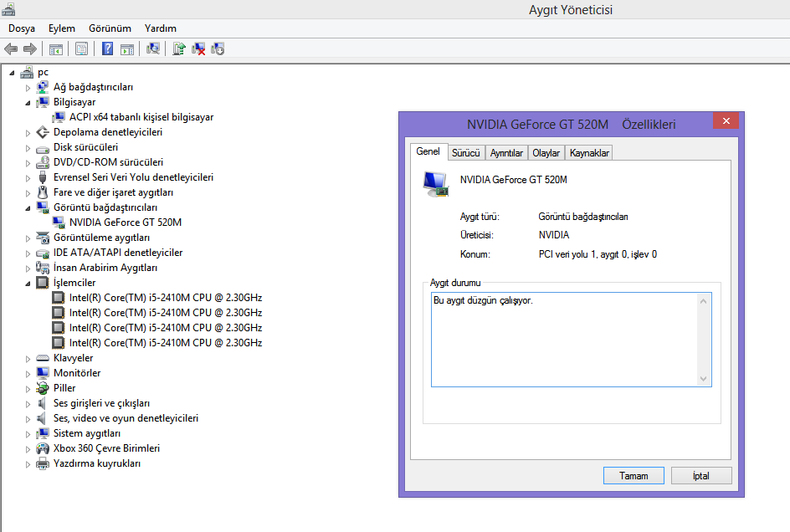The width and height of the screenshot is (790, 532).
Task: Open the Görünüm menu
Action: [x=110, y=28]
